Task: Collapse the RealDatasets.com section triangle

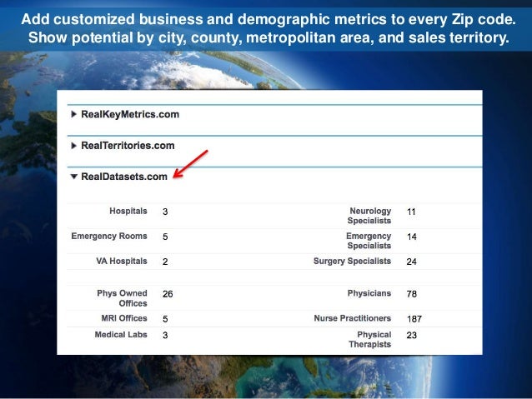Action: pos(74,177)
